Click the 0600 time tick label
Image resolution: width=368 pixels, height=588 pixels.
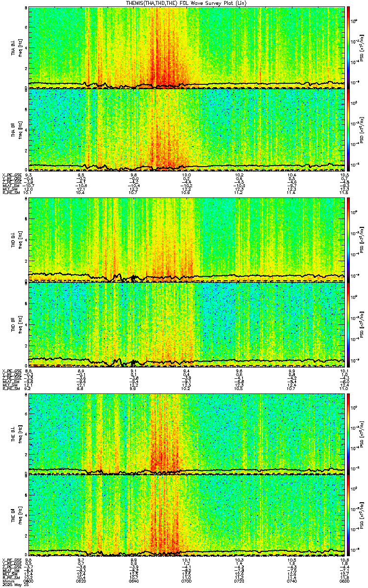click(29, 581)
